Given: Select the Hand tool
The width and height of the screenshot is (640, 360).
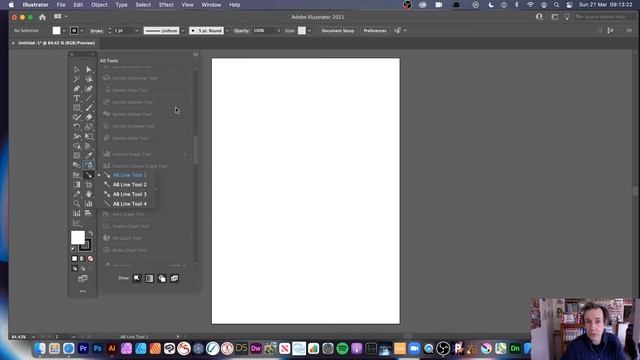Looking at the screenshot, I should pos(89,194).
